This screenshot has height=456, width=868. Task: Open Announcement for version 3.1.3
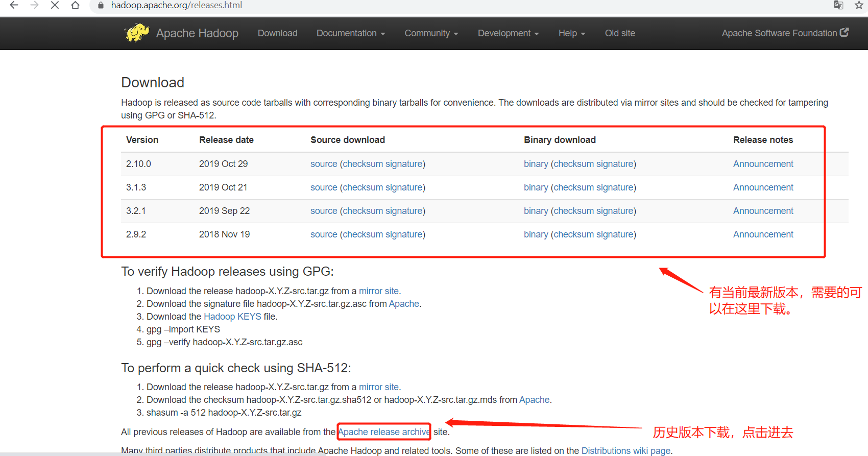[763, 187]
